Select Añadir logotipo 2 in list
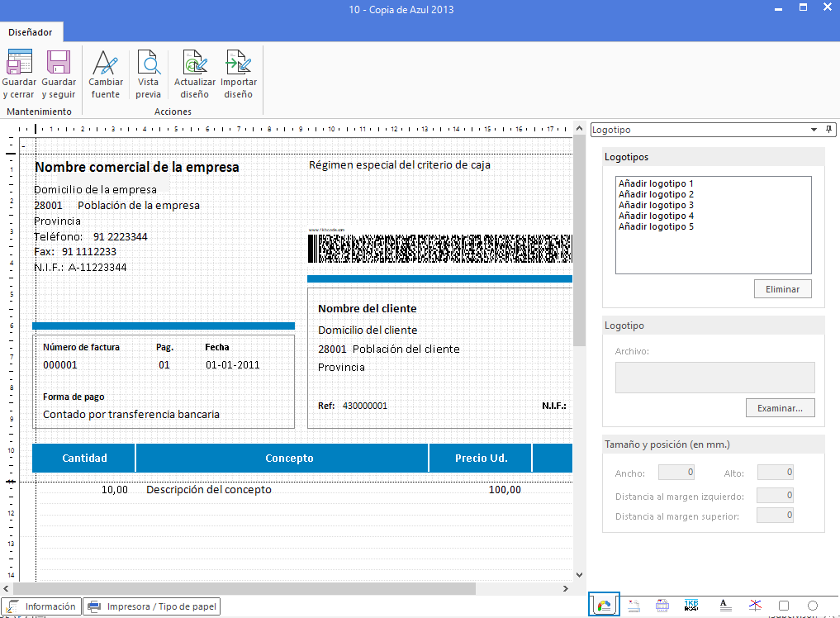The image size is (840, 618). 656,194
